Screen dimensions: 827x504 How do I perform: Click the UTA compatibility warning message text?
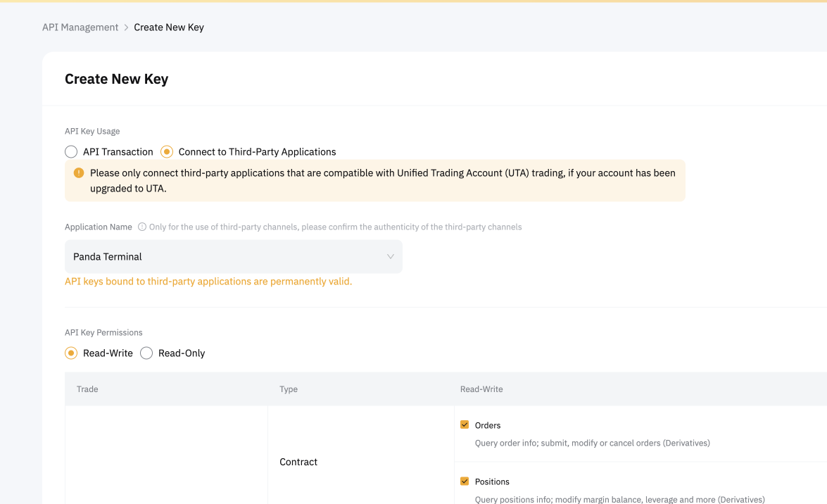click(383, 180)
